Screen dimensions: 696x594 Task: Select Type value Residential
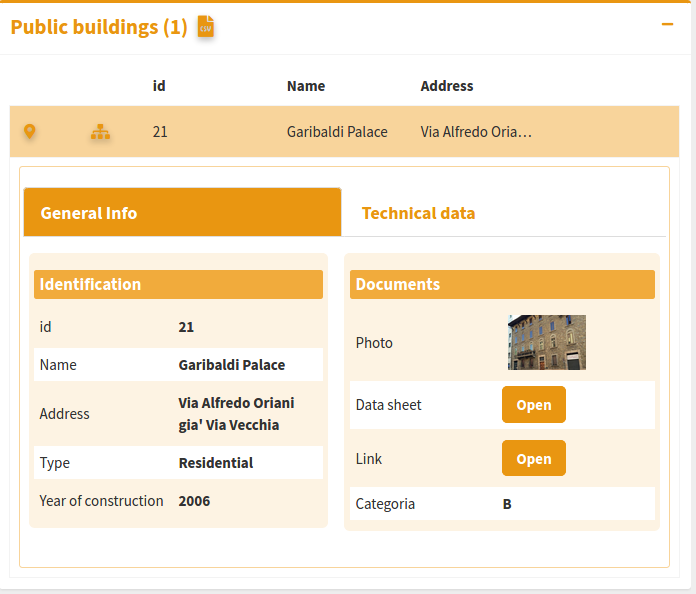(216, 463)
